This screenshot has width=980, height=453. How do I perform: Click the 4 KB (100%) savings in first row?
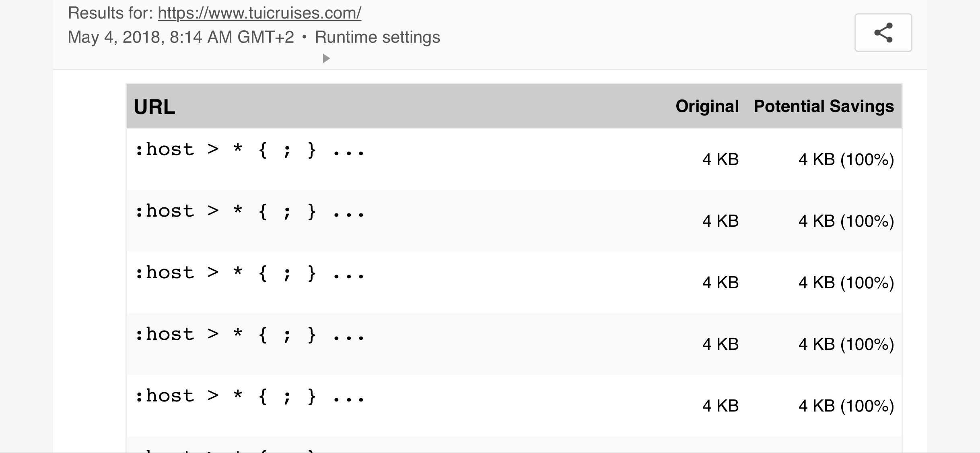[x=845, y=159]
